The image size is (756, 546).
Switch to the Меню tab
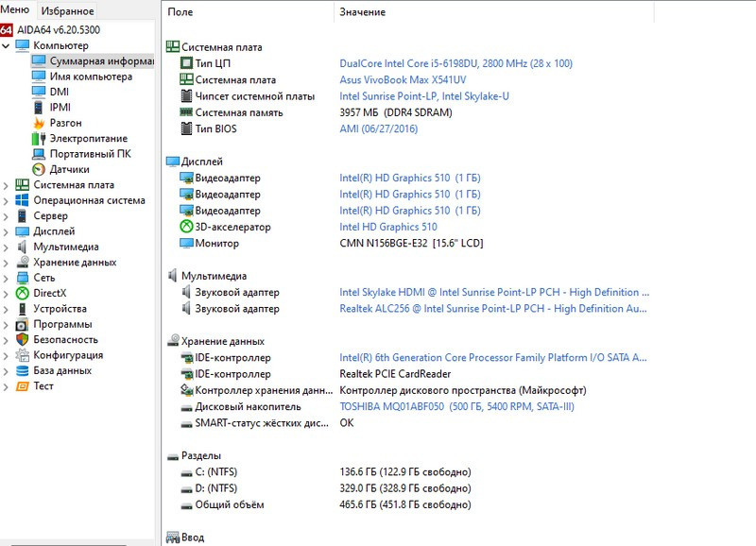coord(15,10)
